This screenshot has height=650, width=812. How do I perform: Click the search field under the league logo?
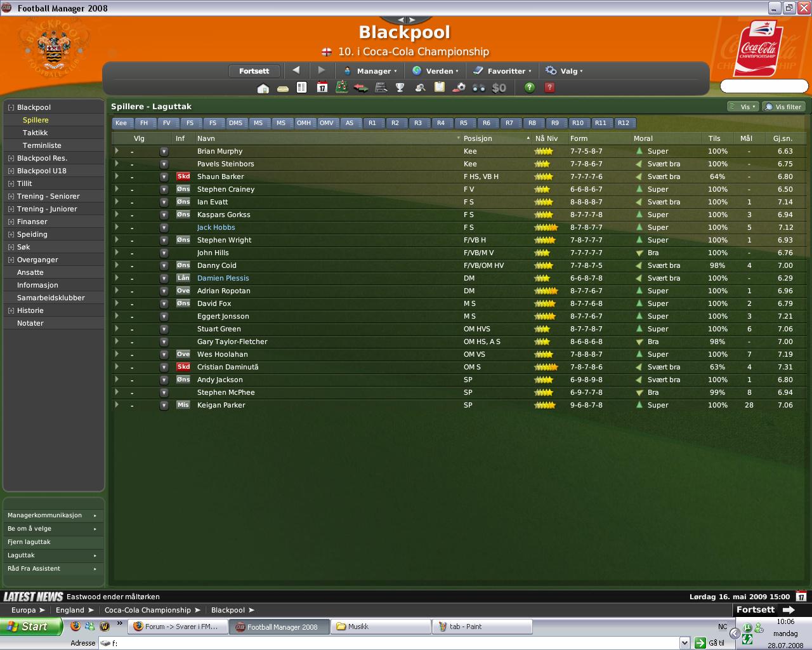[764, 86]
